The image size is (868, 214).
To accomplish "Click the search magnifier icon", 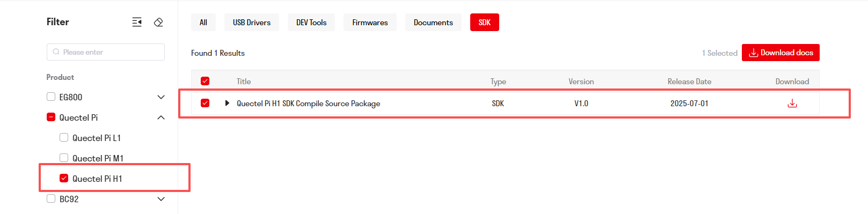I will 56,52.
